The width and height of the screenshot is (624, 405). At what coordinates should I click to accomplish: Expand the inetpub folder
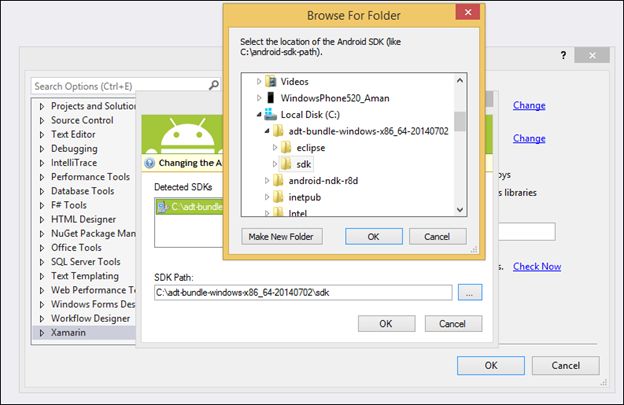click(x=267, y=197)
